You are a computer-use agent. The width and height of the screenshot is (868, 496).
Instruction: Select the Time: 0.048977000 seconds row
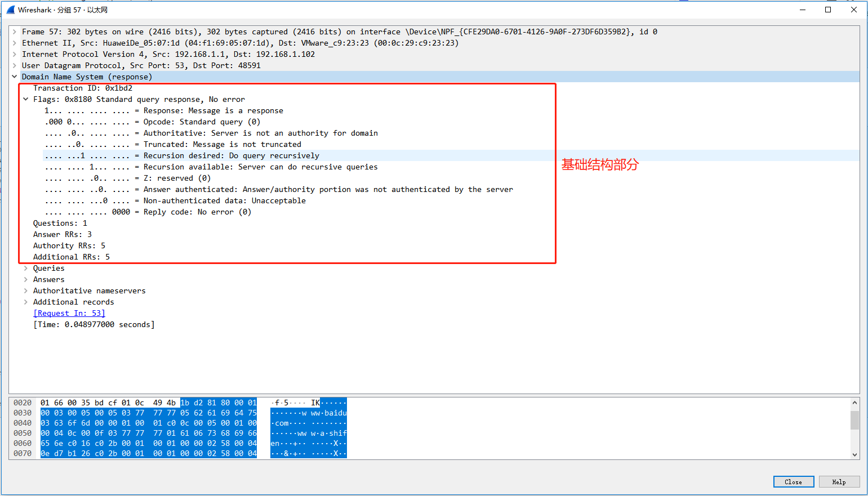point(94,325)
